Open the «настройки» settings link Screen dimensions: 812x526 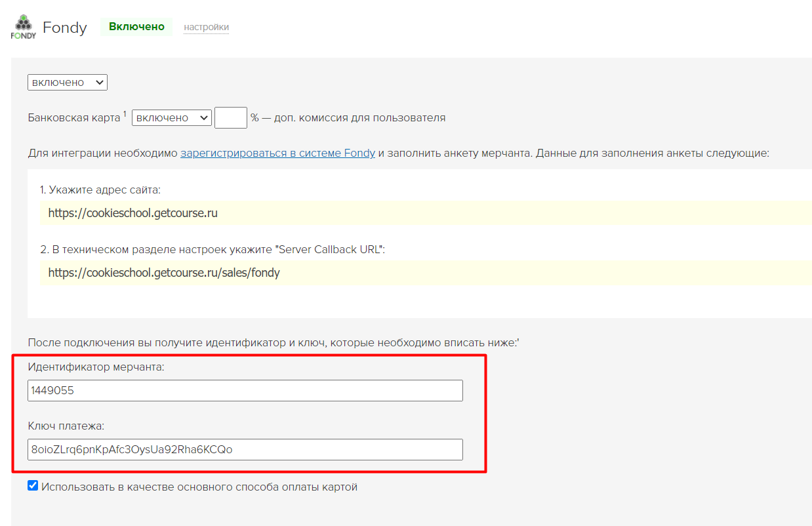[x=206, y=27]
